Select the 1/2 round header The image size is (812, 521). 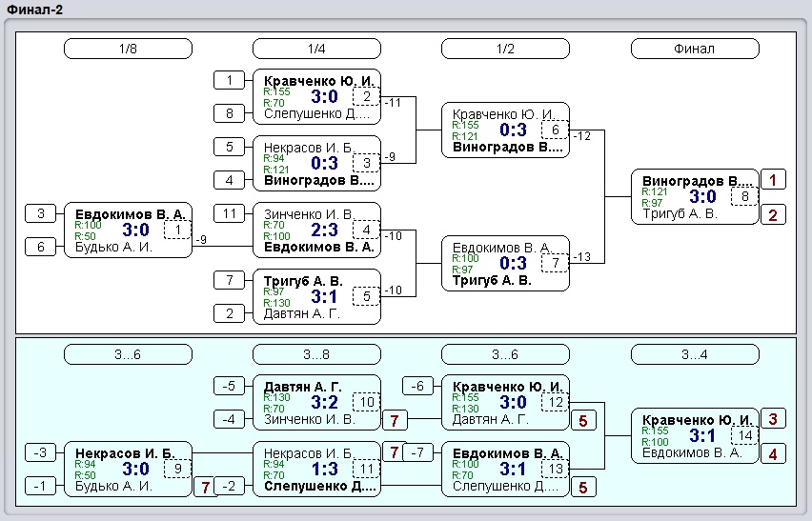tap(505, 49)
